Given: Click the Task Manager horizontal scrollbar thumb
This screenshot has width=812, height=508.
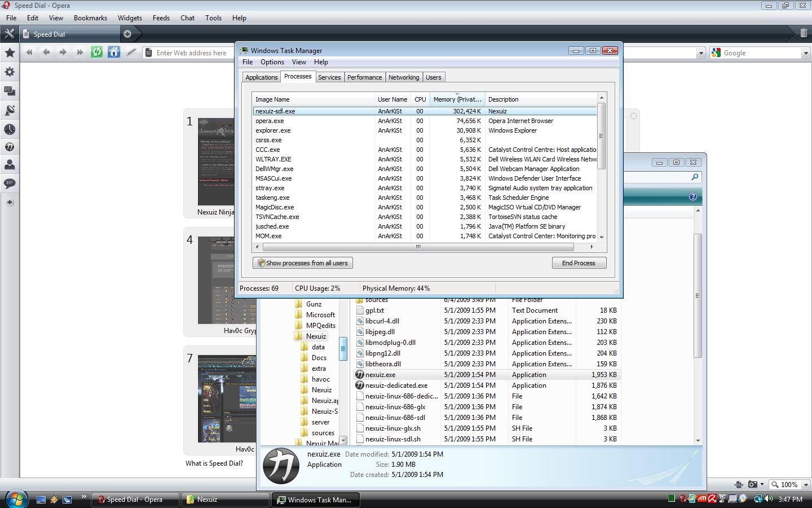Looking at the screenshot, I should 418,247.
